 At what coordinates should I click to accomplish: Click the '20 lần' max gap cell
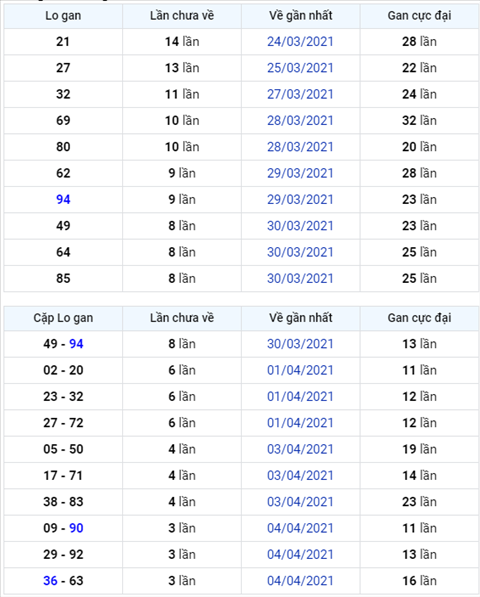click(x=419, y=147)
